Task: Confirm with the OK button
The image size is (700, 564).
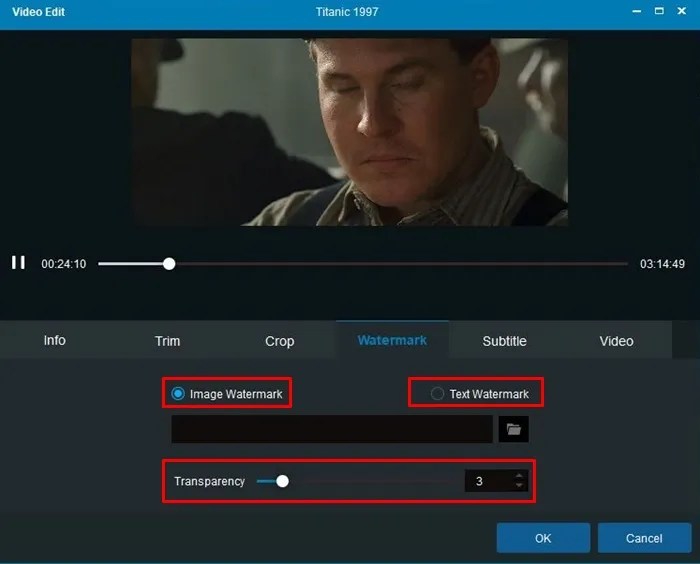Action: tap(543, 538)
